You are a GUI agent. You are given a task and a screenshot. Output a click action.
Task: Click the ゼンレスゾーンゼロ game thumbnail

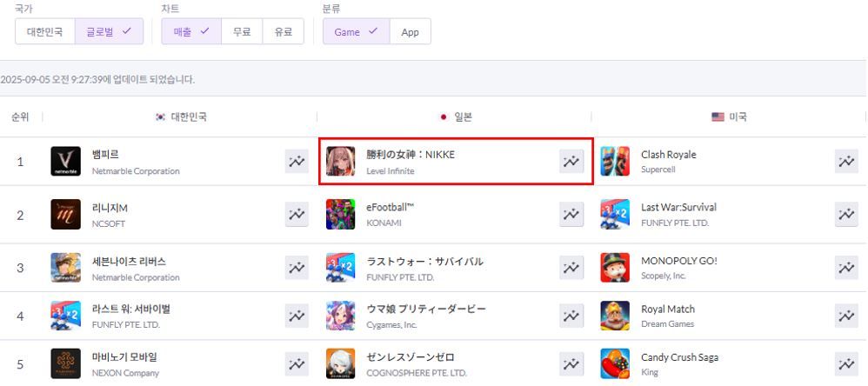click(340, 364)
